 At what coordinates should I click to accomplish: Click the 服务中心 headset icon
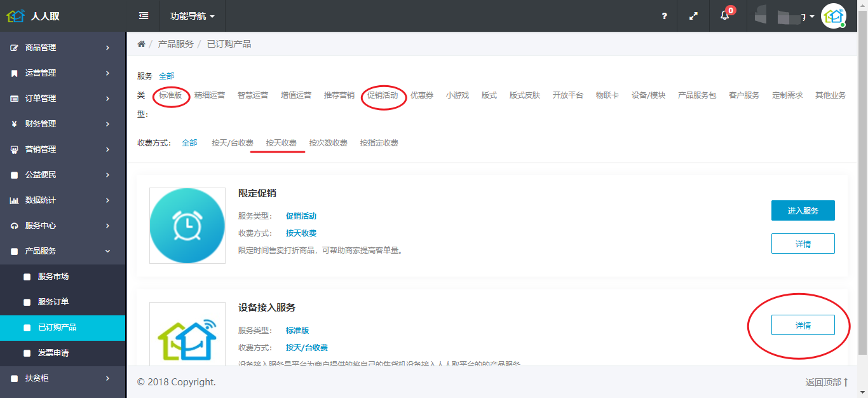[x=14, y=226]
